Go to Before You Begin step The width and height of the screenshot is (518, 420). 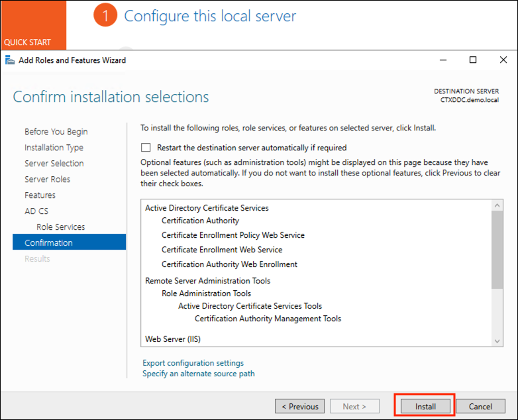click(56, 132)
